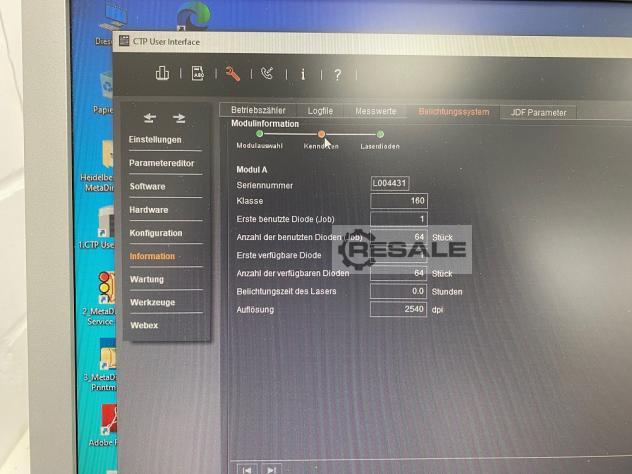The image size is (632, 474).
Task: Go to last module button
Action: click(272, 469)
